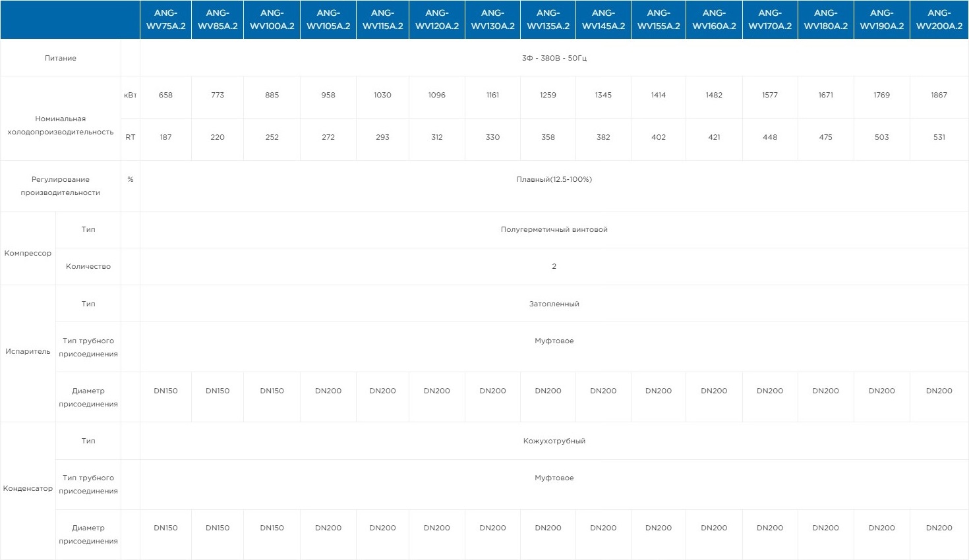Click the ANG-WV130A.2 column header
The image size is (969, 560).
[x=492, y=20]
